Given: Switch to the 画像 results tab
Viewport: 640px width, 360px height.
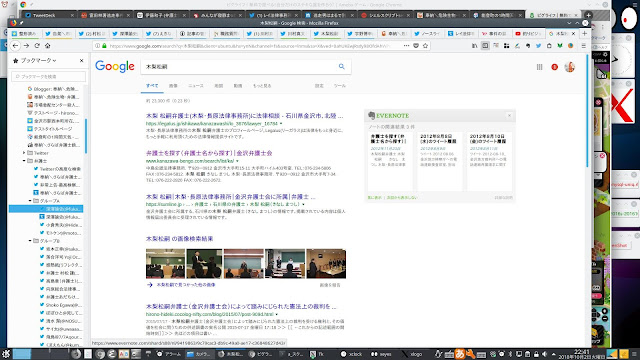Looking at the screenshot, I should 173,86.
